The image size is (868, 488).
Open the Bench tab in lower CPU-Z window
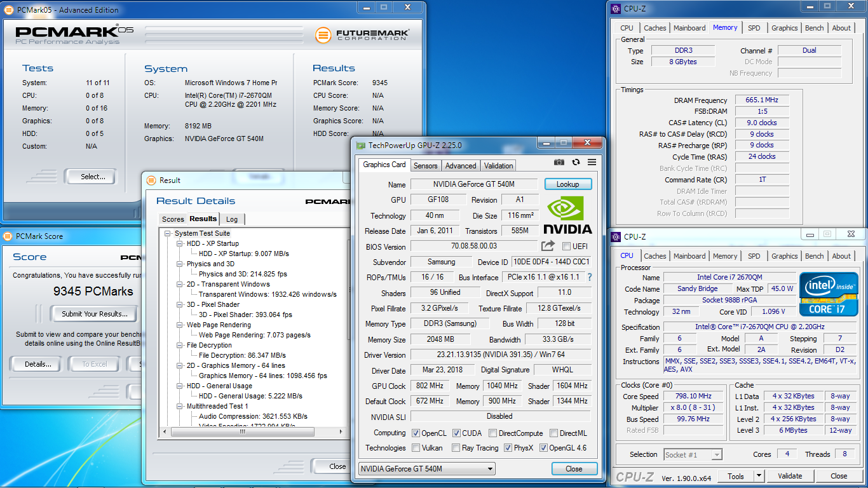pyautogui.click(x=814, y=256)
